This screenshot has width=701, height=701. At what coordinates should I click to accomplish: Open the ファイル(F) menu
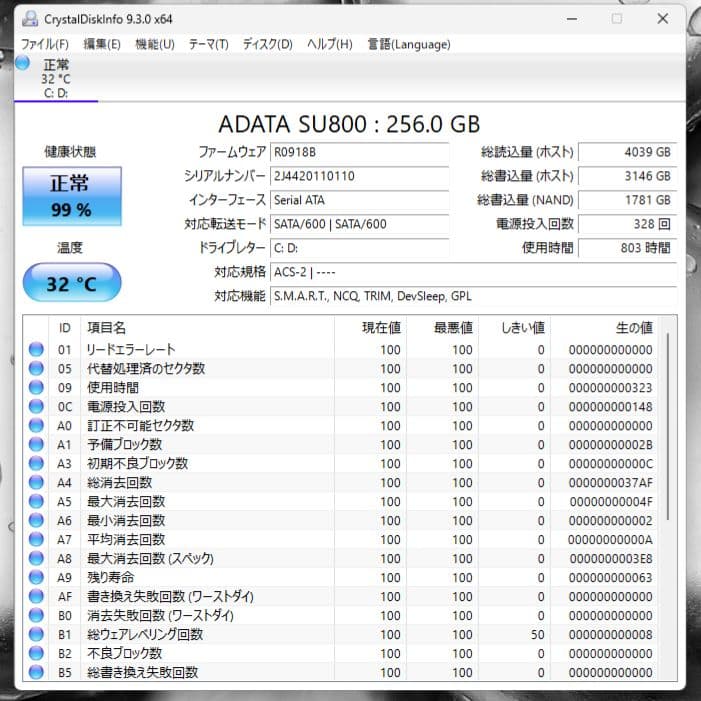[45, 44]
